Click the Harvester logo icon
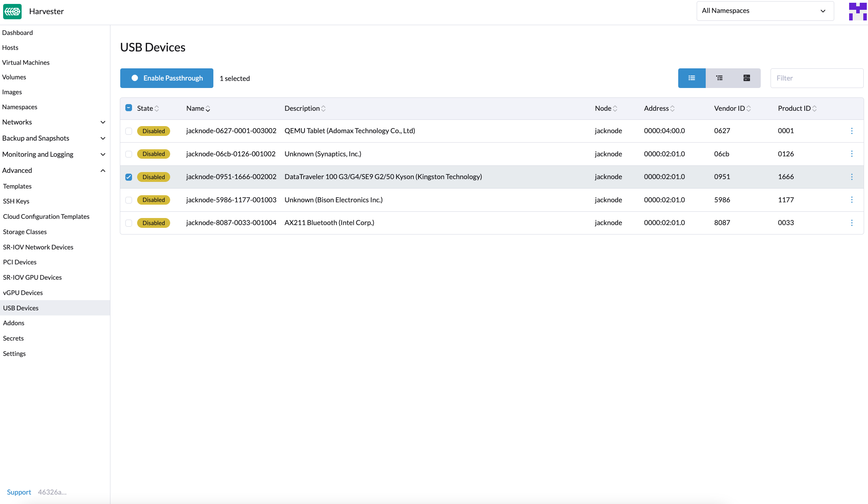 tap(13, 11)
